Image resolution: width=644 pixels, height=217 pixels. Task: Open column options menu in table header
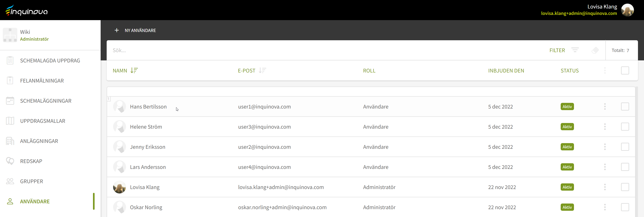click(x=605, y=70)
